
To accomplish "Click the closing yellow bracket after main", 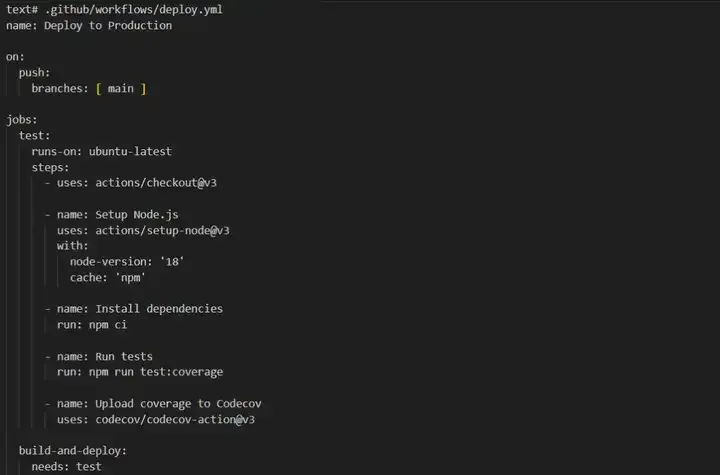I will pyautogui.click(x=143, y=89).
